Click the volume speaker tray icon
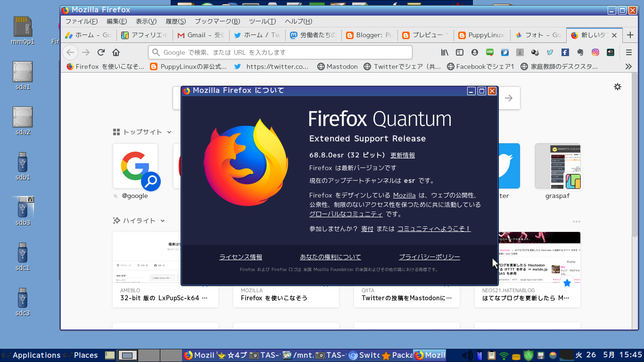 (x=467, y=355)
